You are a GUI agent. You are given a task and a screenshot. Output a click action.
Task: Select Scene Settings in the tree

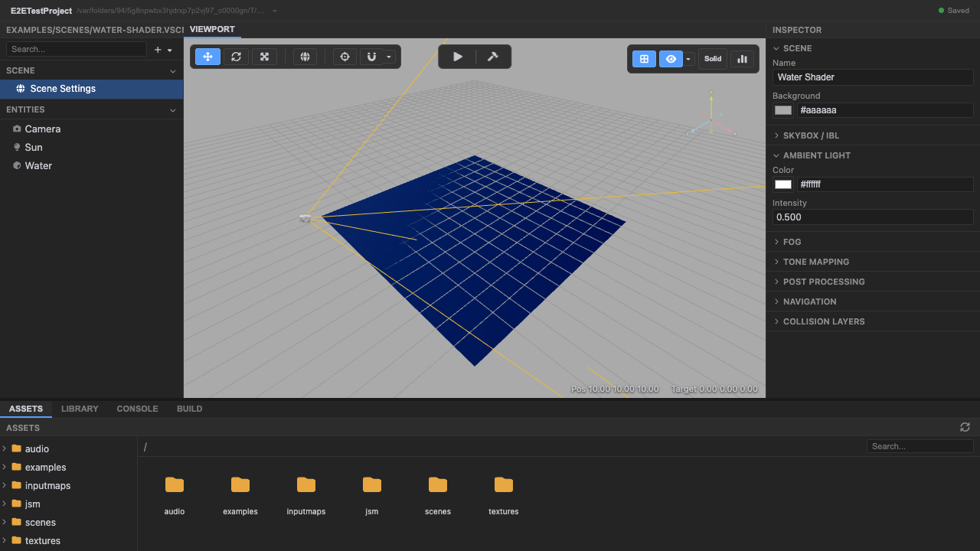92,89
